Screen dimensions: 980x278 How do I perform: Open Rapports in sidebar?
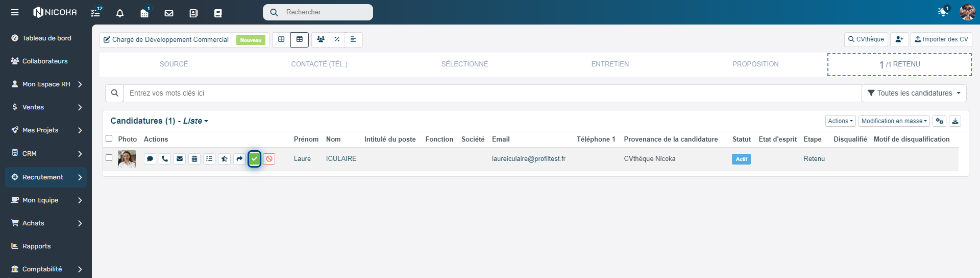[46, 246]
